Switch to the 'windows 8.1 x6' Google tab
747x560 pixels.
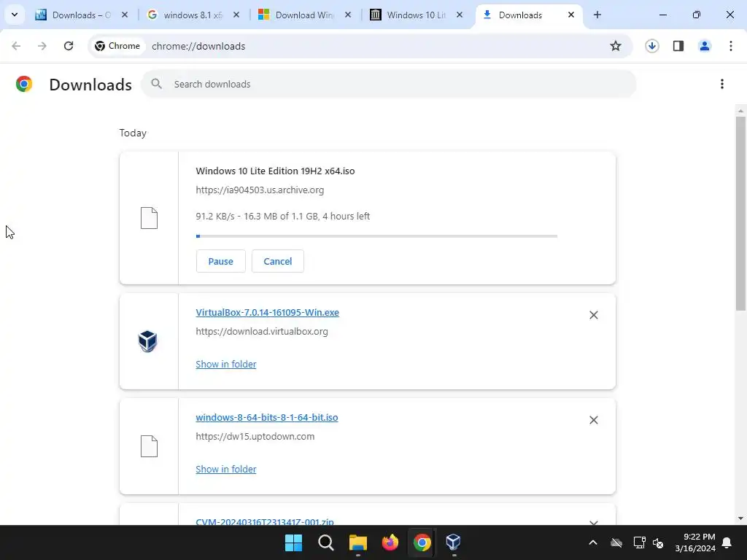[x=193, y=15]
